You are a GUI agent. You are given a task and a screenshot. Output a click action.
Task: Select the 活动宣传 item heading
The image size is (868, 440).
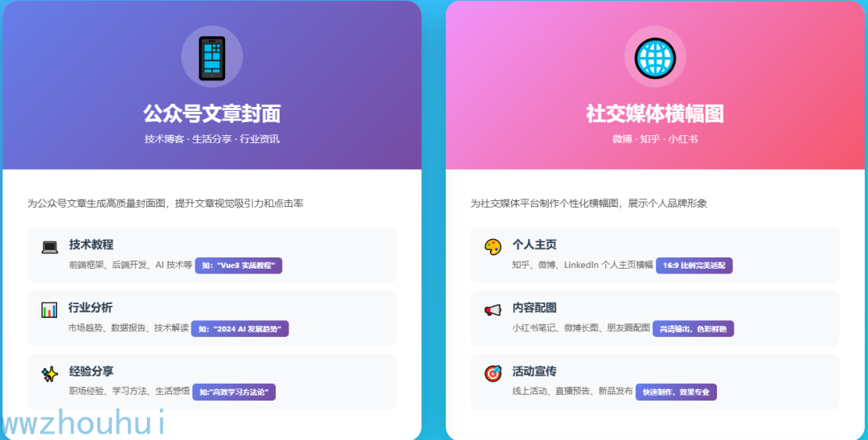[534, 371]
